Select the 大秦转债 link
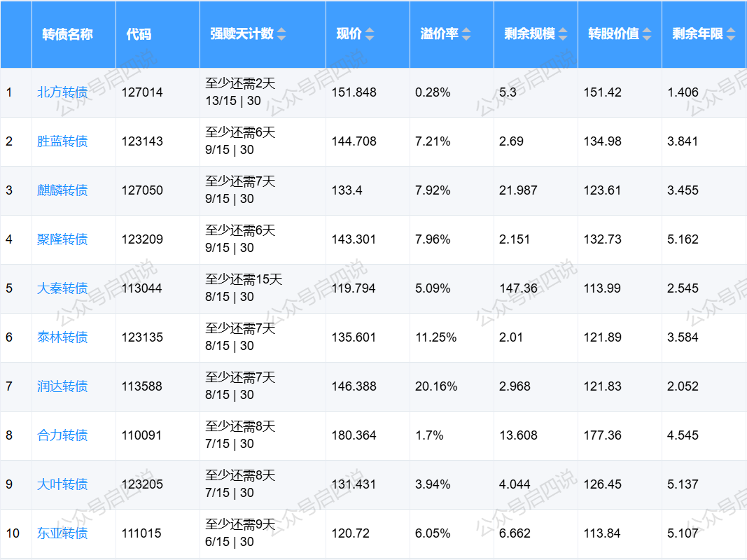Viewport: 747px width, 560px height. [62, 288]
